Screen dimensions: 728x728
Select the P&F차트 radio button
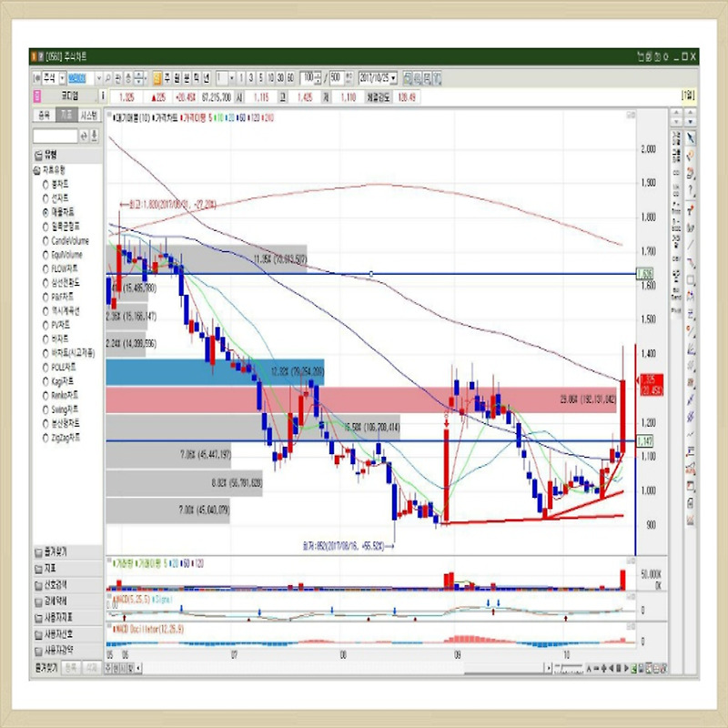(45, 297)
